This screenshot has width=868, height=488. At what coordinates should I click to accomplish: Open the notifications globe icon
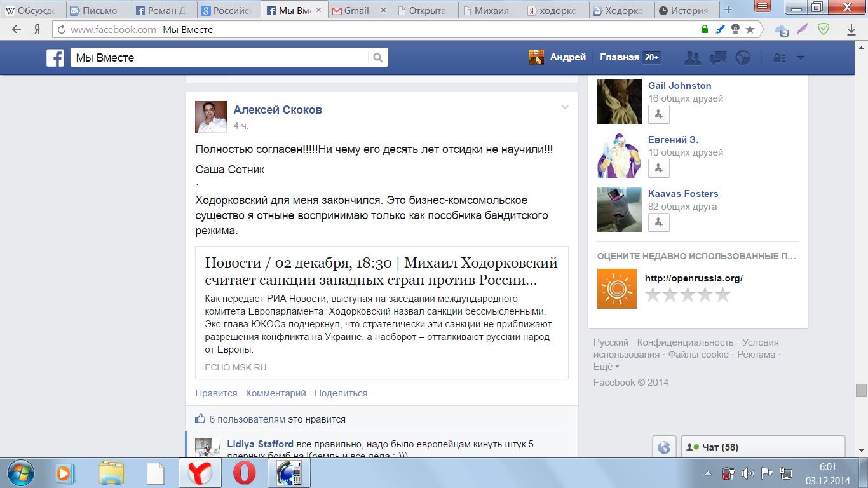(743, 58)
